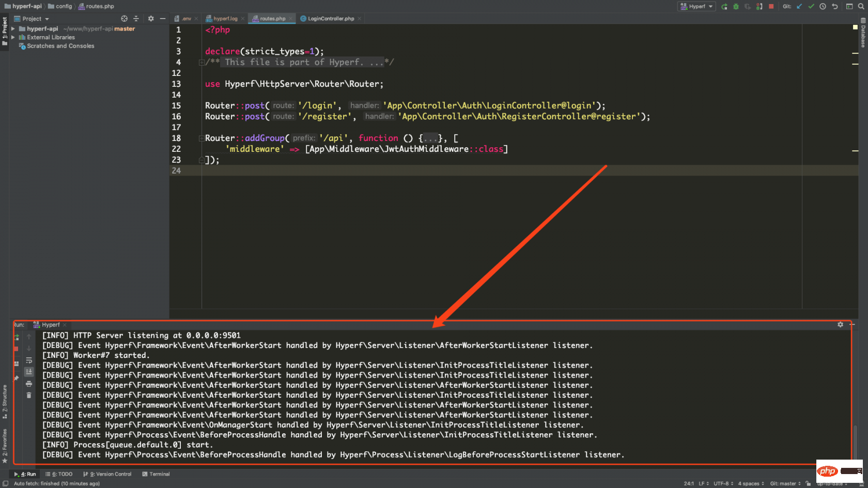868x488 pixels.
Task: Toggle the 1: Project tool window strip
Action: coord(5,31)
